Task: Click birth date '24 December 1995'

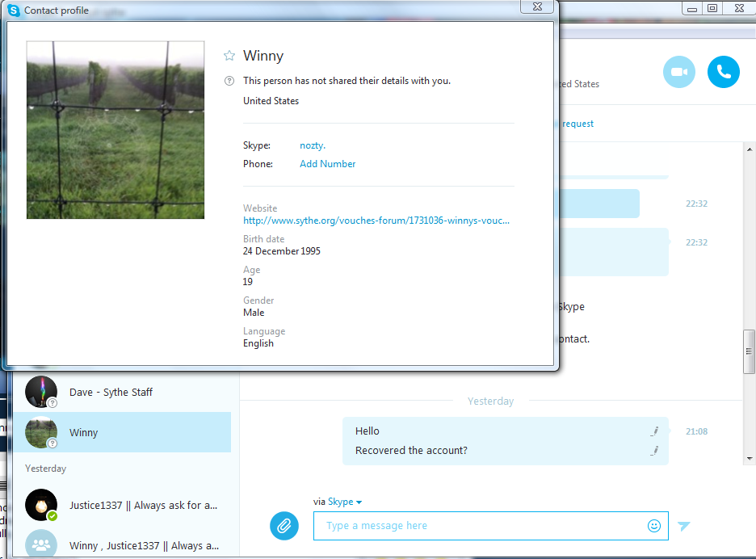Action: click(x=282, y=251)
